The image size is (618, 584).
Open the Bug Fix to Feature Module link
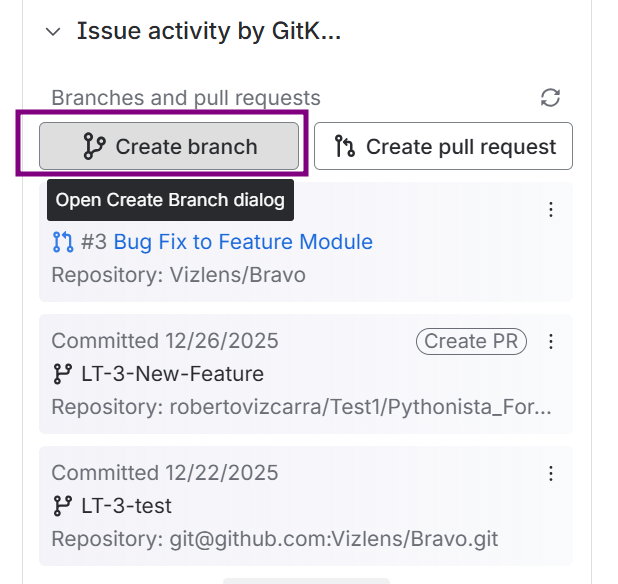243,242
